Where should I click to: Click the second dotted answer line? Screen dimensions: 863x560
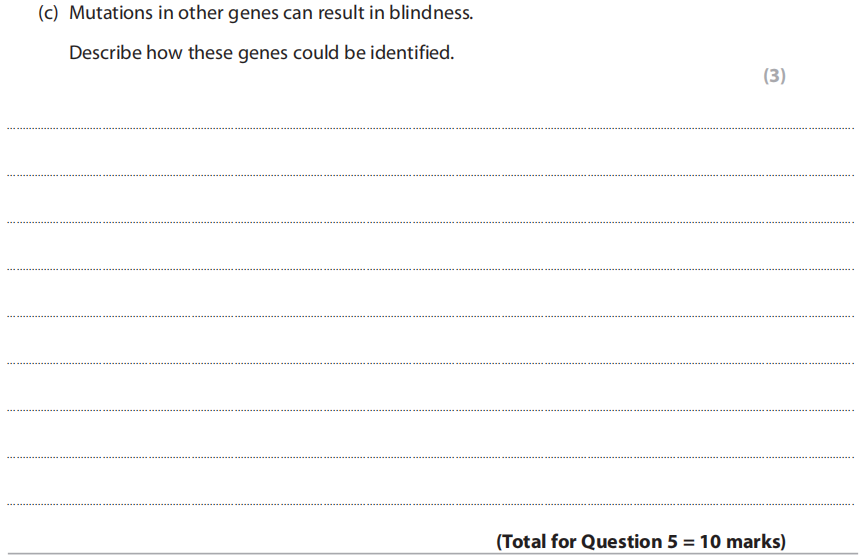click(x=430, y=175)
